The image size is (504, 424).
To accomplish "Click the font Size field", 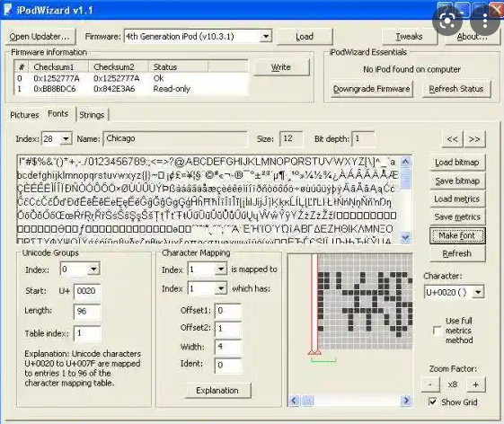I will [290, 138].
